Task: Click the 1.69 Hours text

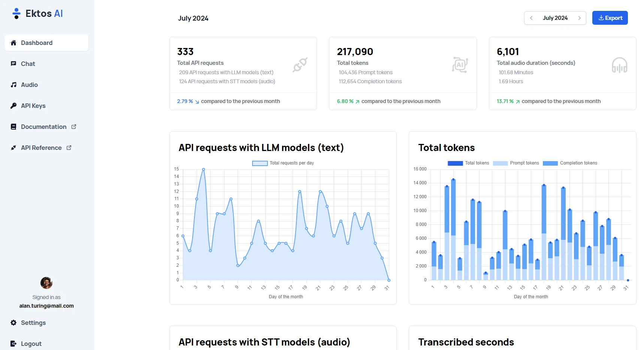Action: click(511, 81)
